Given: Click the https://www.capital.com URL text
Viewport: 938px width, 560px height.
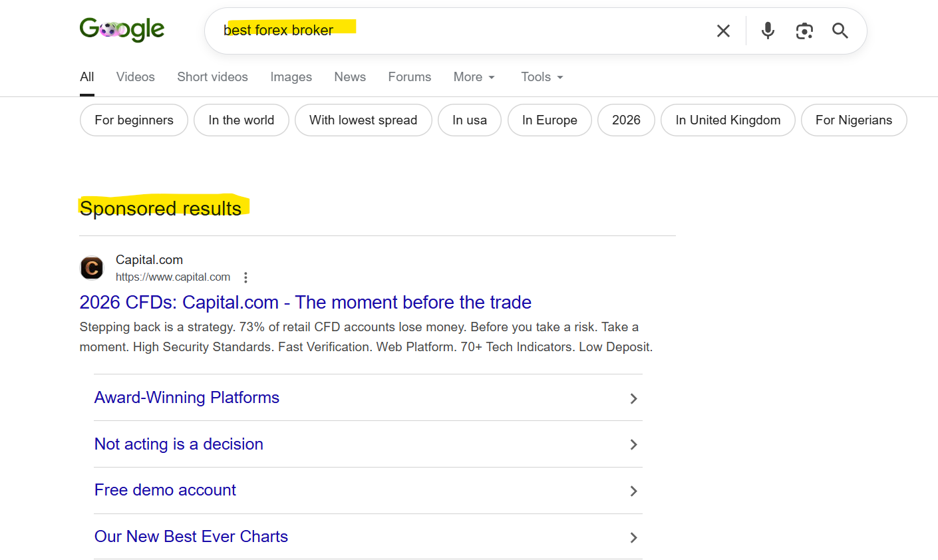Looking at the screenshot, I should click(x=173, y=277).
